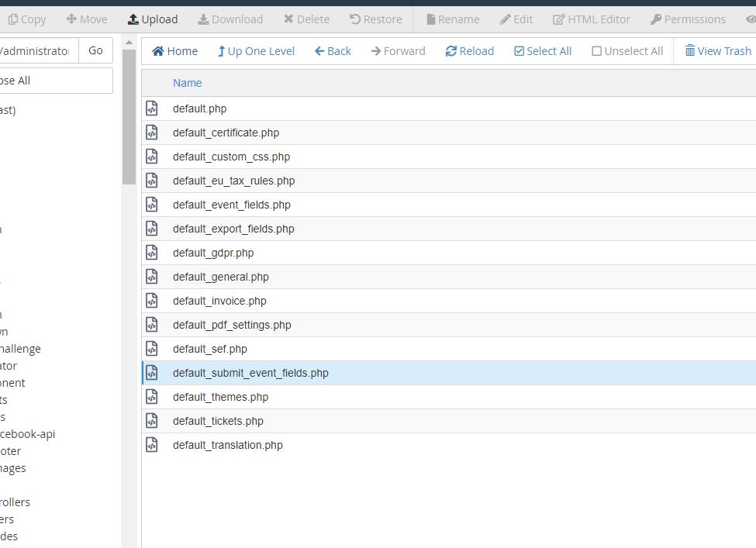Click the directory path input field

click(x=37, y=50)
